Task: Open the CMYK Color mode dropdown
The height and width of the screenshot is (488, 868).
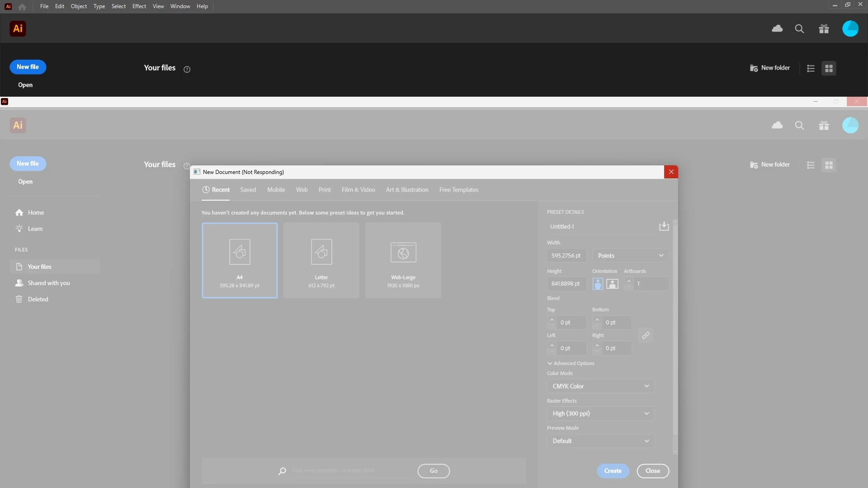Action: point(600,386)
